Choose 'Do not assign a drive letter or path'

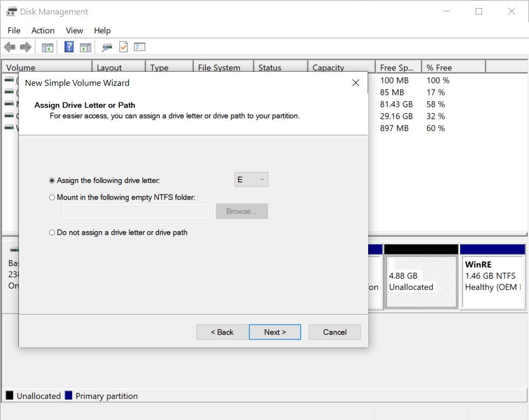(52, 232)
